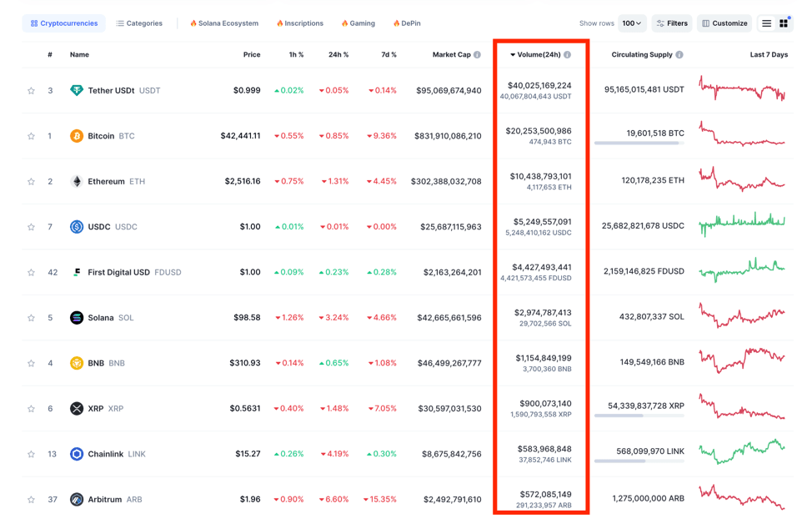The width and height of the screenshot is (812, 519).
Task: Open the Ethereum 7-day sparkline chart
Action: [741, 179]
